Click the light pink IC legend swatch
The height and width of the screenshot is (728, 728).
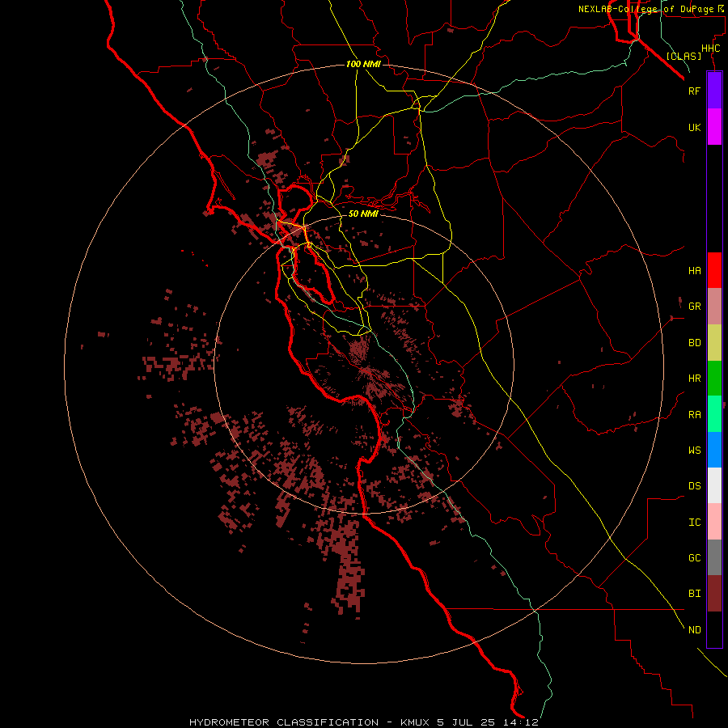(714, 522)
